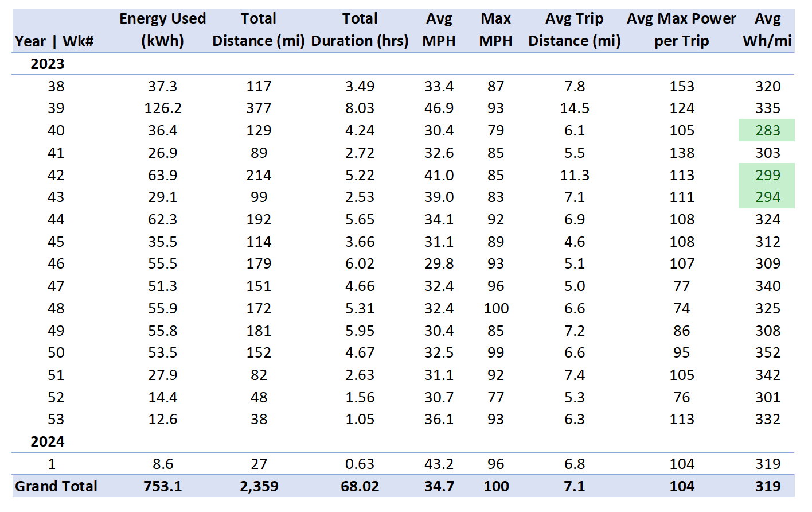Click week 53 duration cell 1.05
This screenshot has width=812, height=512.
pos(360,419)
